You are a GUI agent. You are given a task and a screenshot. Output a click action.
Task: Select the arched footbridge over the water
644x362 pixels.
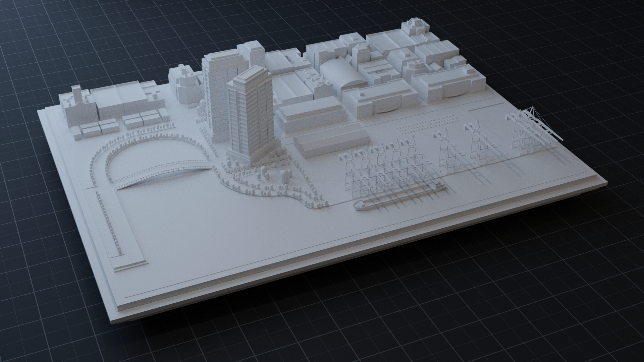pyautogui.click(x=163, y=173)
